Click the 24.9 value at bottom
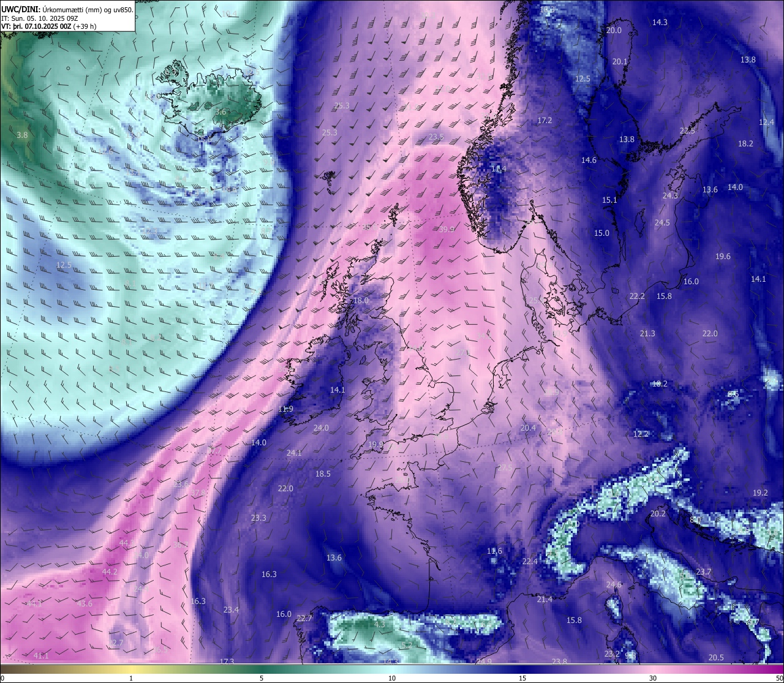 (484, 661)
